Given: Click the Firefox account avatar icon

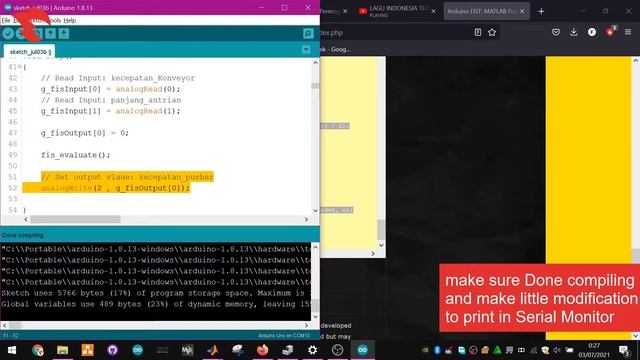Looking at the screenshot, I should [592, 32].
